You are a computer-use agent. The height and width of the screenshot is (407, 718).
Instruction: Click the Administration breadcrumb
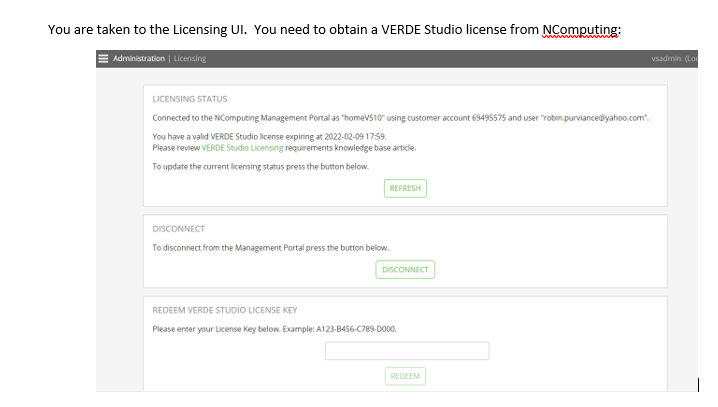click(139, 59)
